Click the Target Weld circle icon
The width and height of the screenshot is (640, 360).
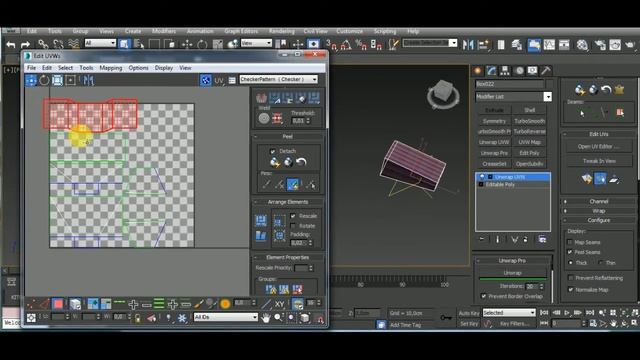[x=264, y=119]
